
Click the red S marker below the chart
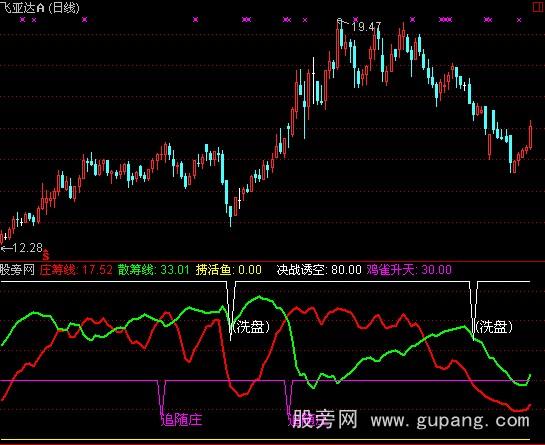click(46, 256)
